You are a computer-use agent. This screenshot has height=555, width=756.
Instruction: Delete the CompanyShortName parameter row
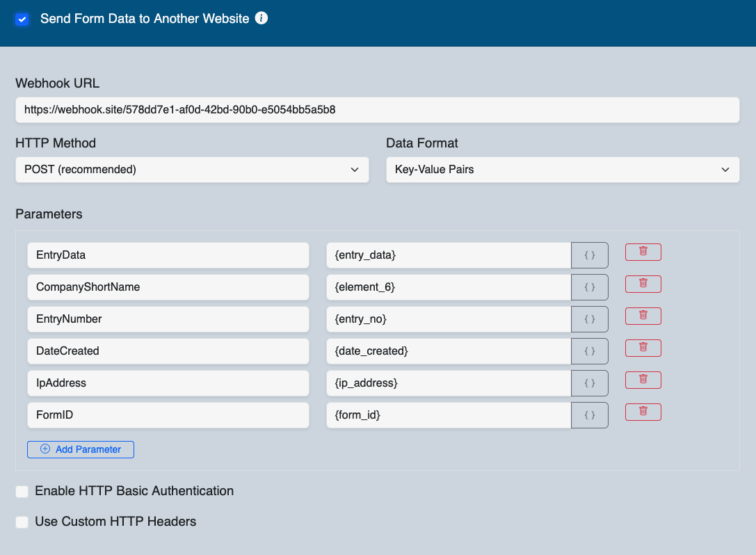[643, 284]
